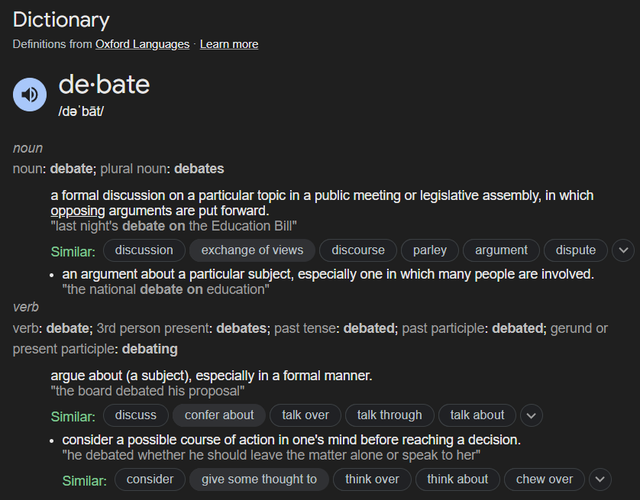Click the chew over chip

click(544, 479)
